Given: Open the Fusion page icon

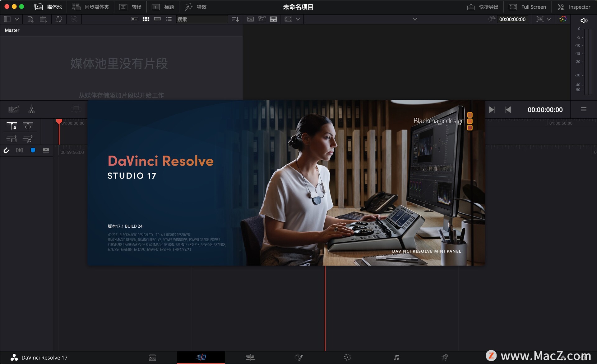Looking at the screenshot, I should pos(299,357).
